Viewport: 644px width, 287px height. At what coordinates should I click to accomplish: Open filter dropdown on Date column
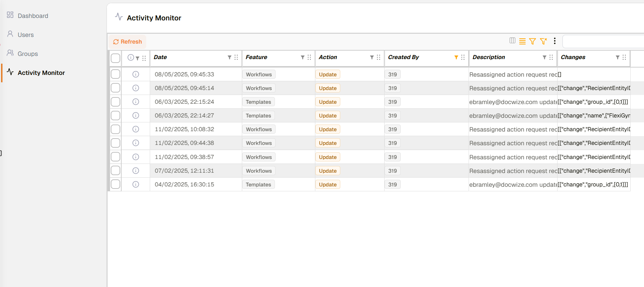pyautogui.click(x=229, y=57)
